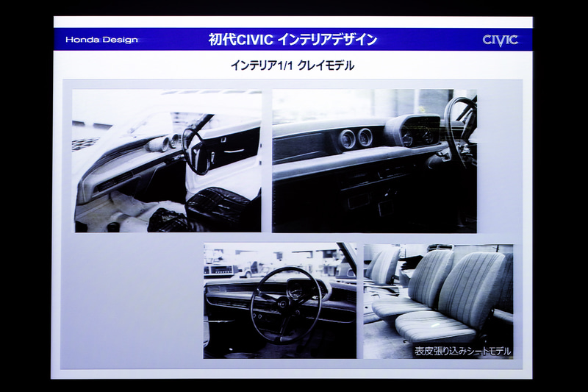
Task: Click the caption 表皮張り込みシートモデル
Action: 463,351
